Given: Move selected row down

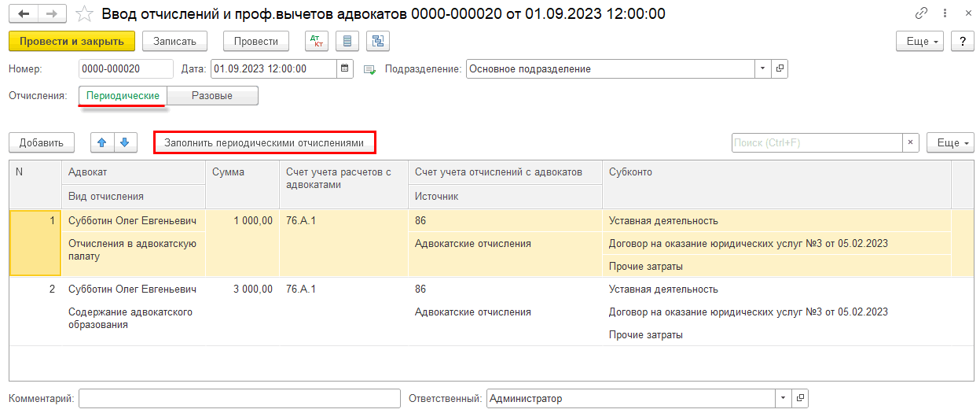Looking at the screenshot, I should [125, 143].
